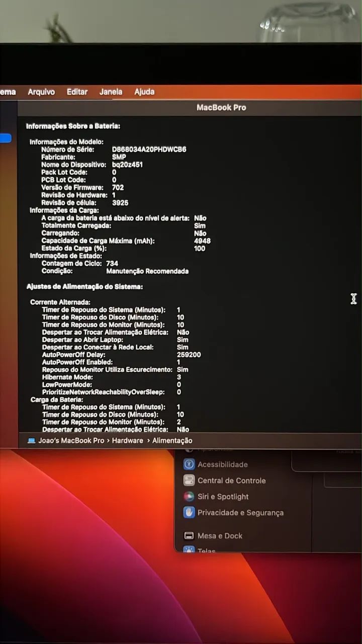This screenshot has width=362, height=644.
Task: Click the MacBook Pro window title
Action: tap(221, 107)
